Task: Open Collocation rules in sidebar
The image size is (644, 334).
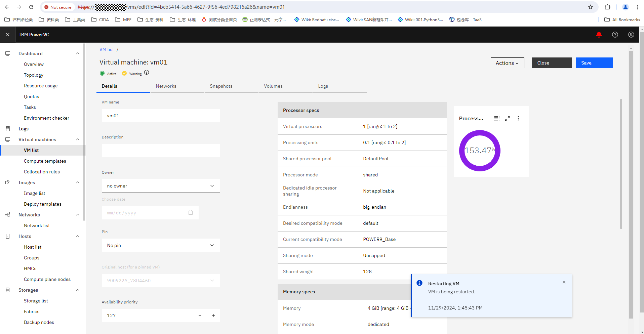Action: [x=42, y=172]
